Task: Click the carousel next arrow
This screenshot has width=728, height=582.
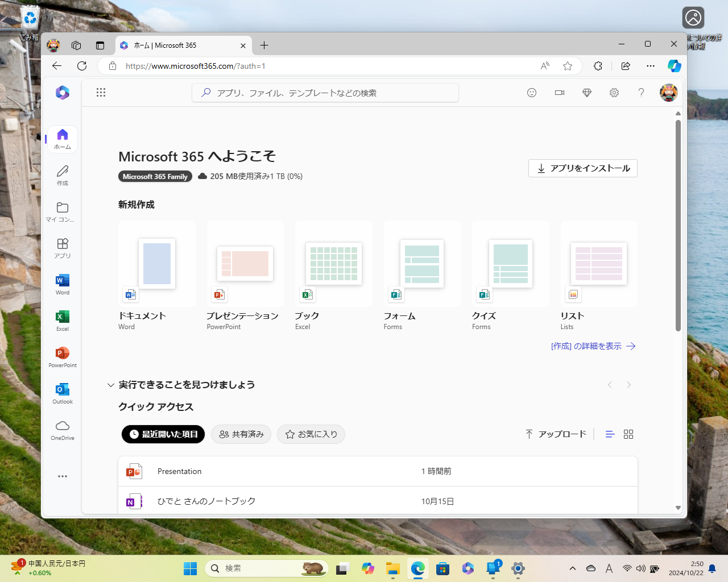Action: click(x=628, y=385)
